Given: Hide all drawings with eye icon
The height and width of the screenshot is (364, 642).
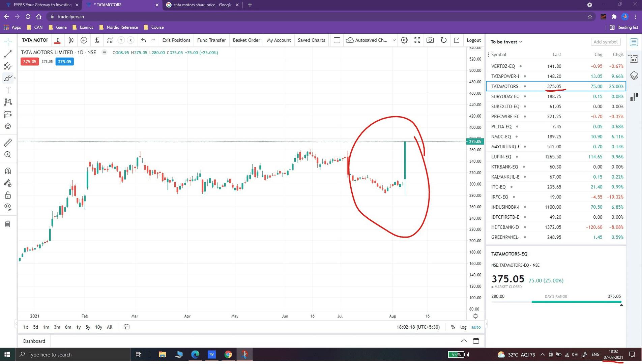Looking at the screenshot, I should point(8,207).
